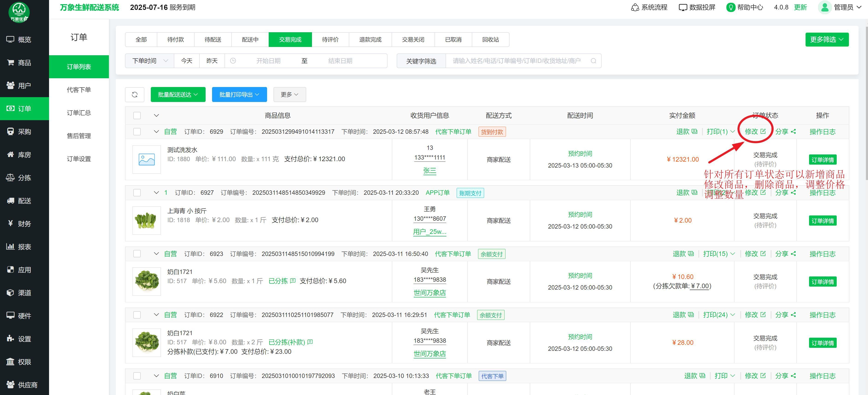Check the checkbox for order 6929
Viewport: 868px width, 395px height.
coord(137,132)
